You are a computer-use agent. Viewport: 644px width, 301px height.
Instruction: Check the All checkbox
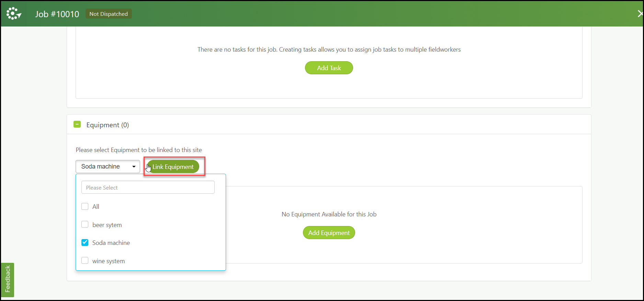click(x=85, y=206)
